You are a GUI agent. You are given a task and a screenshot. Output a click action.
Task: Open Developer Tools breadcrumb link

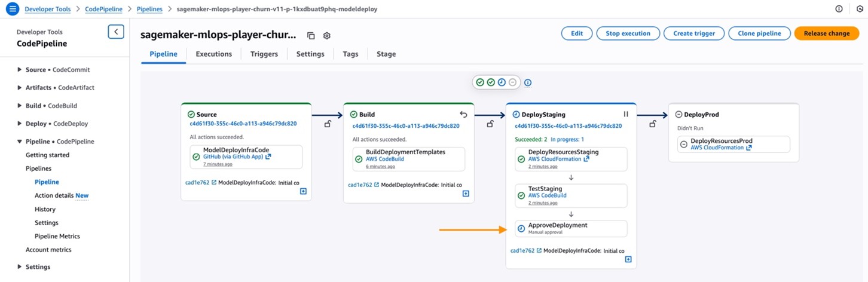47,9
